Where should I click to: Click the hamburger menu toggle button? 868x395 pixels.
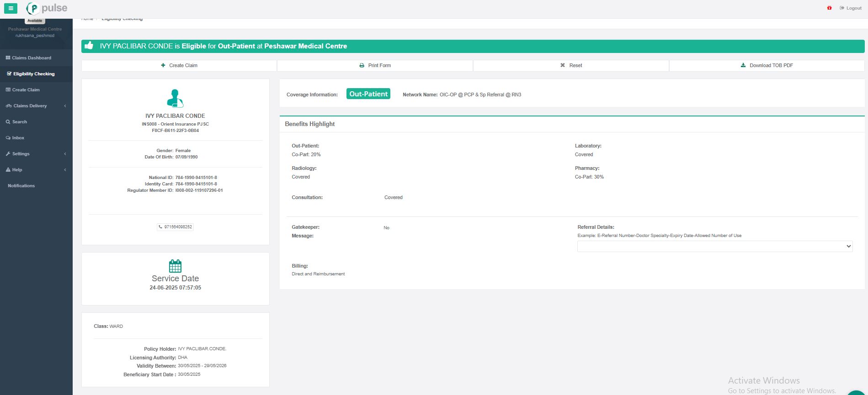pyautogui.click(x=11, y=8)
